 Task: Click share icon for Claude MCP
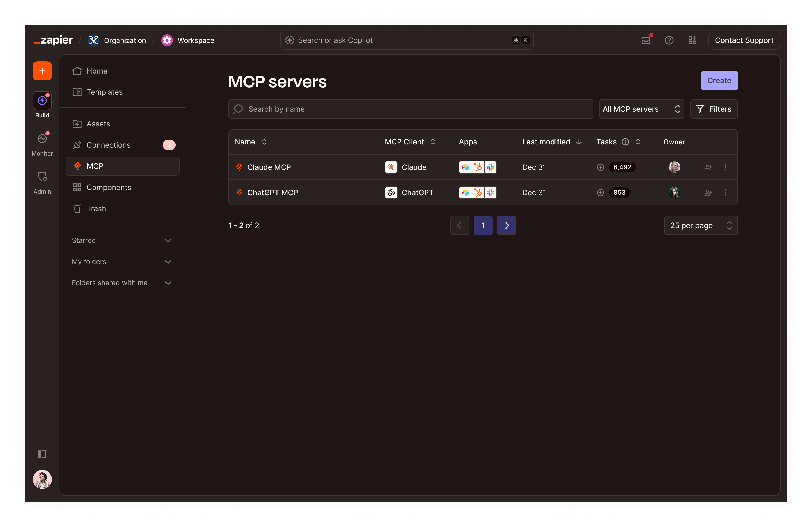pyautogui.click(x=708, y=167)
